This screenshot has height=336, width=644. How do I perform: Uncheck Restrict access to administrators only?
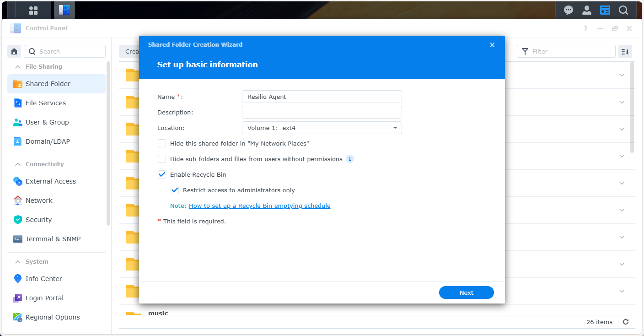coord(175,190)
